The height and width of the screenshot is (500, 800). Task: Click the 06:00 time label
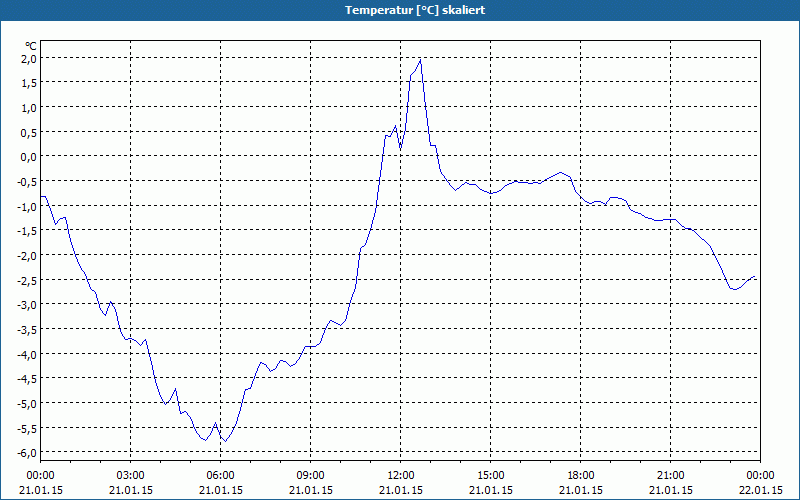click(x=220, y=476)
